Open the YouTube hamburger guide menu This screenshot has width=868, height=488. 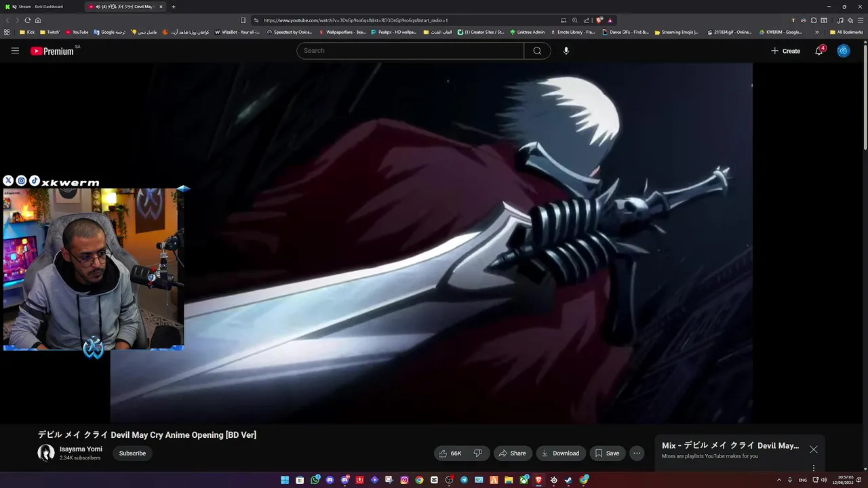(15, 51)
